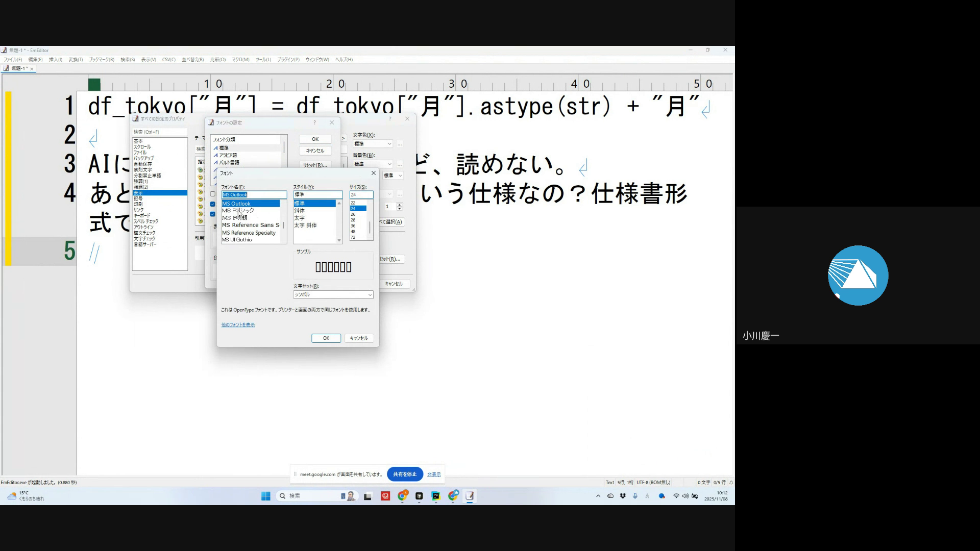This screenshot has width=980, height=551.
Task: Click the Windows Start icon on taskbar
Action: [265, 496]
